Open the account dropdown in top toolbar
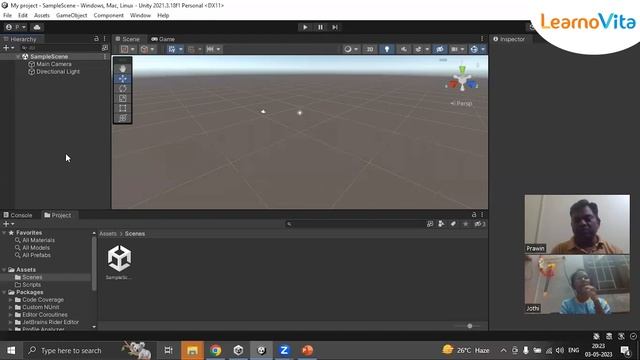The image size is (640, 360). pos(16,27)
